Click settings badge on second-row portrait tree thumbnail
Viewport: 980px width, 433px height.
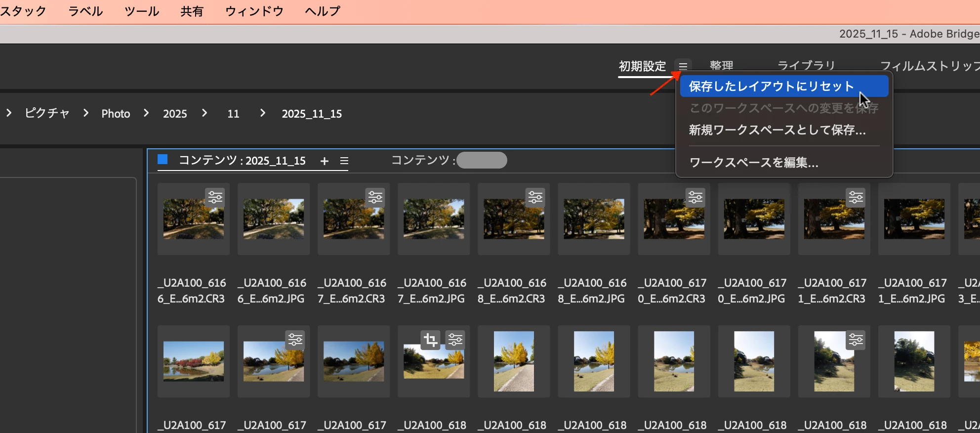856,340
